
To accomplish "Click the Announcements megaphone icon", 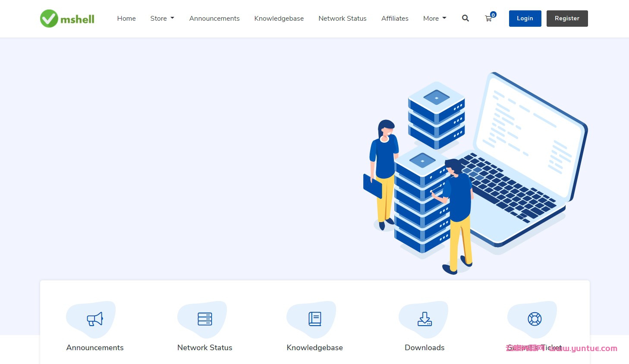I will pos(95,319).
